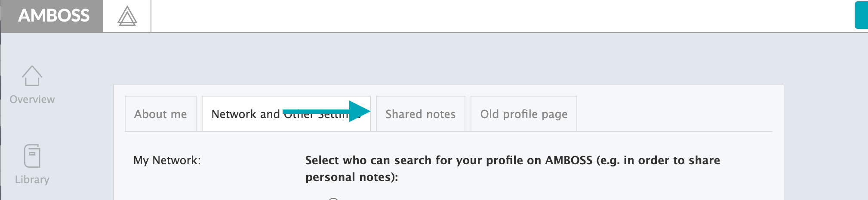
Task: Click the My Network label
Action: point(167,160)
